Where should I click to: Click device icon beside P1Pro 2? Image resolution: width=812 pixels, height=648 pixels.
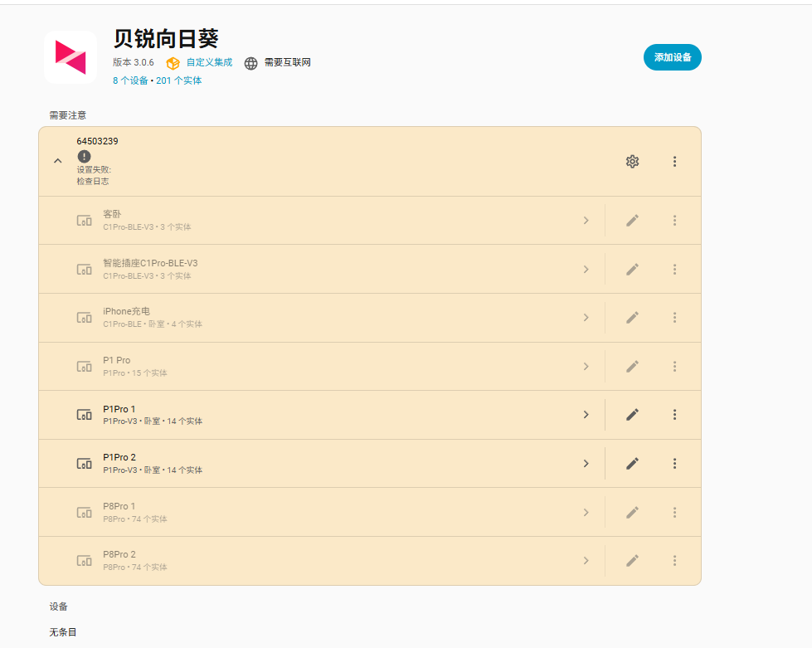84,464
